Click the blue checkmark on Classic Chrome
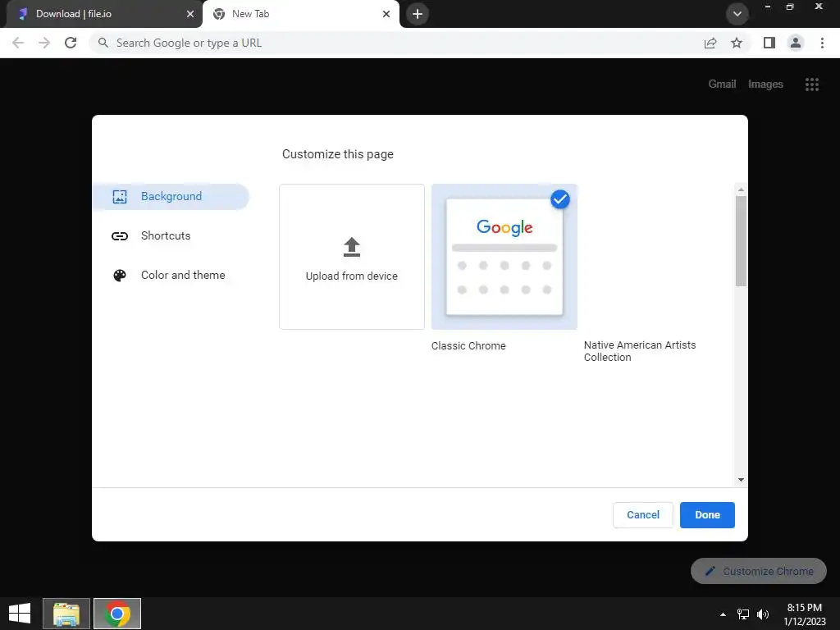Image resolution: width=840 pixels, height=630 pixels. click(x=559, y=199)
